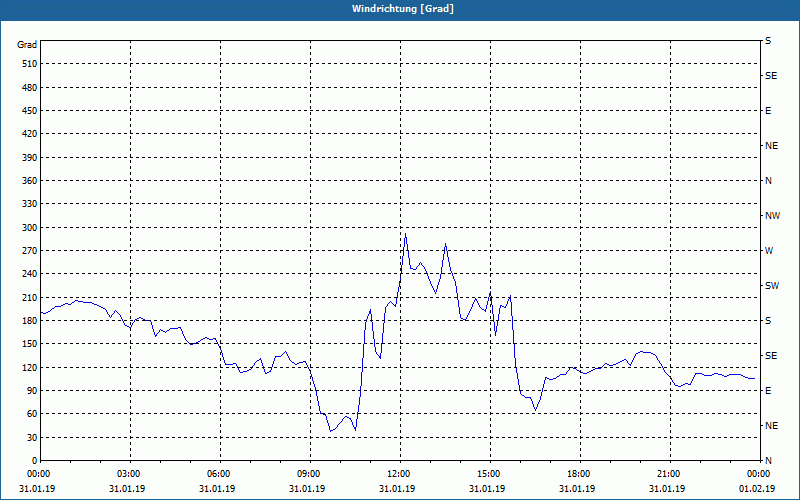Click the 210 degree axis label
Screen dimensions: 800x500
pos(30,297)
